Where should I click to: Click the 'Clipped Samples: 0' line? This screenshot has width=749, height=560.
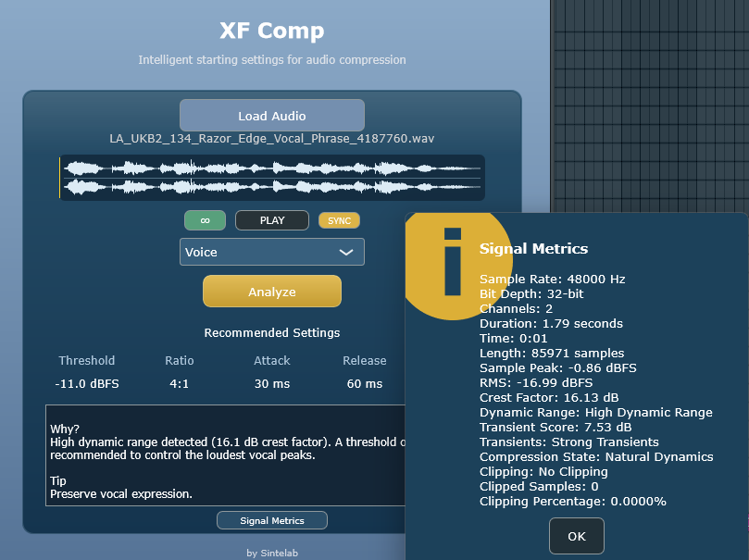point(539,487)
